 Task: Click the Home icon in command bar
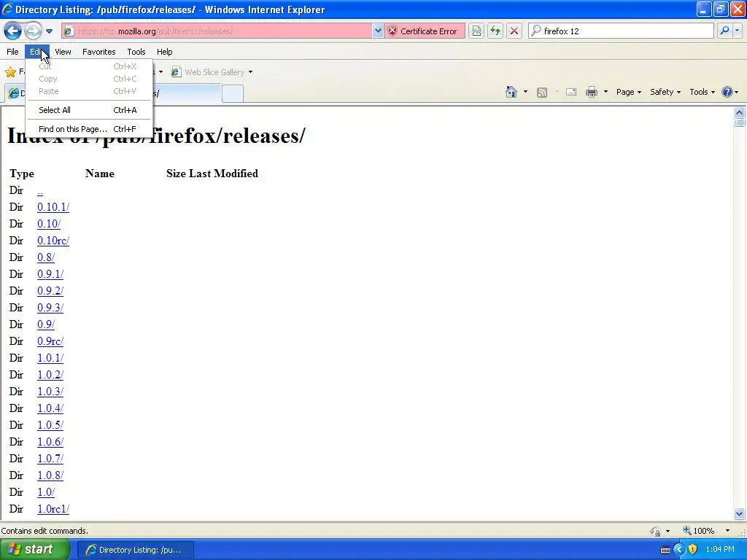[x=511, y=92]
